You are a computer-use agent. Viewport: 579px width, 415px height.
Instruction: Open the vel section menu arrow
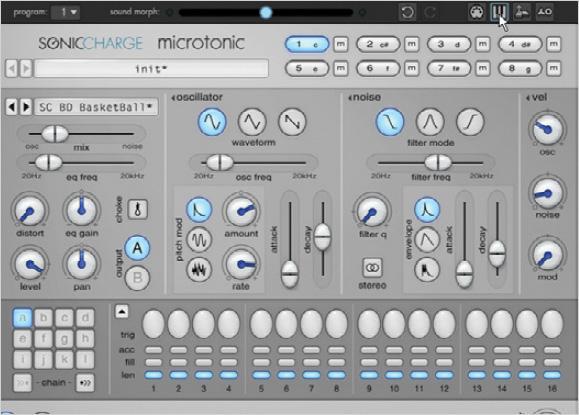(x=528, y=98)
